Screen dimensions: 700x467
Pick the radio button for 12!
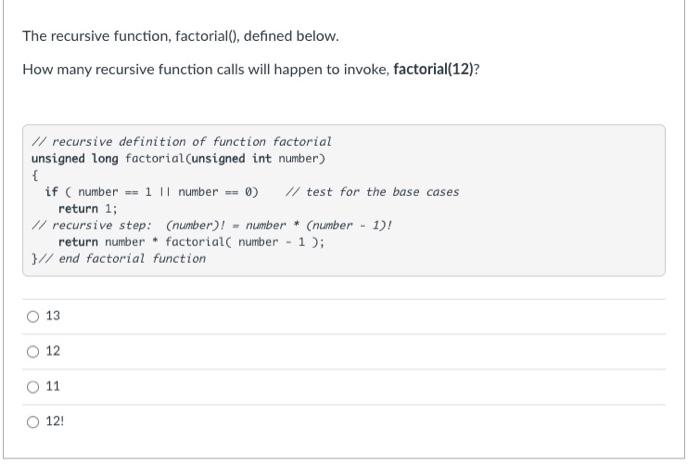33,422
